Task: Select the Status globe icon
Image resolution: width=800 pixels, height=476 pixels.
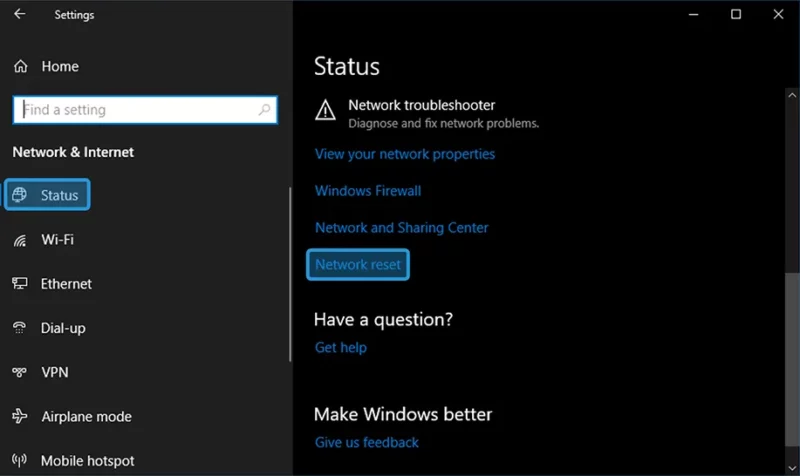Action: coord(19,194)
